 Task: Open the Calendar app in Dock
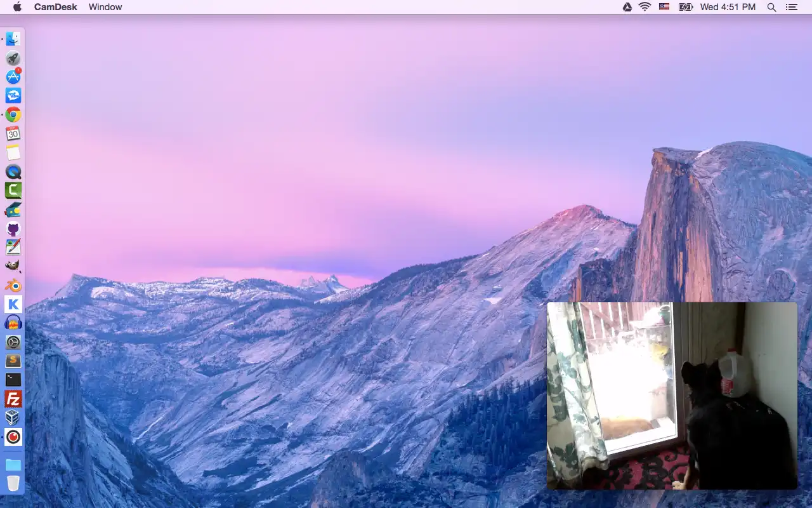coord(13,133)
